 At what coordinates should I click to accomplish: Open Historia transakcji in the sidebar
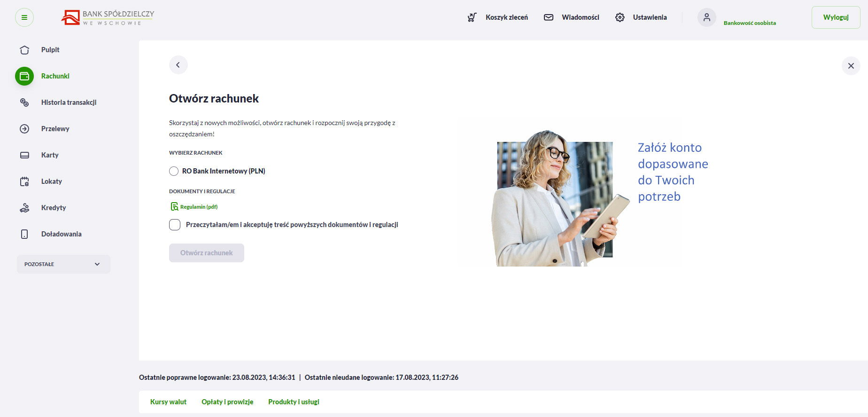click(69, 102)
